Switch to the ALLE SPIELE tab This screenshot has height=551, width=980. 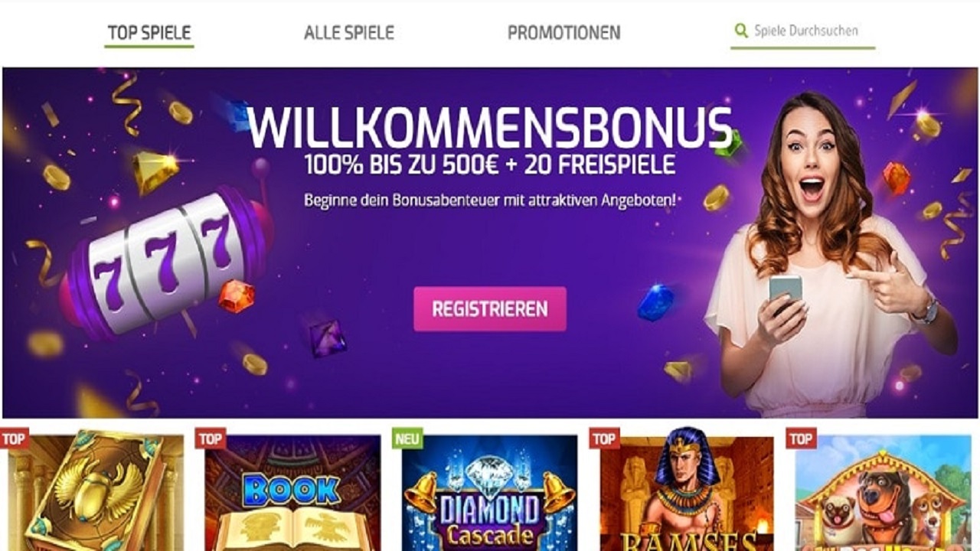point(349,33)
